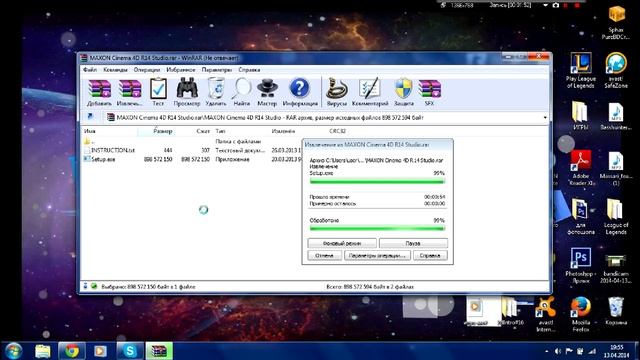This screenshot has height=360, width=640.
Task: Show hidden system tray icons arrow
Action: tap(547, 351)
